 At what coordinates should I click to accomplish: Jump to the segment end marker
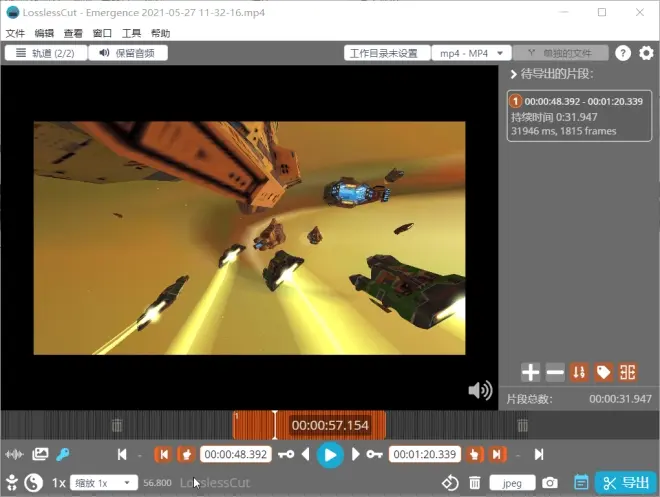pos(497,454)
